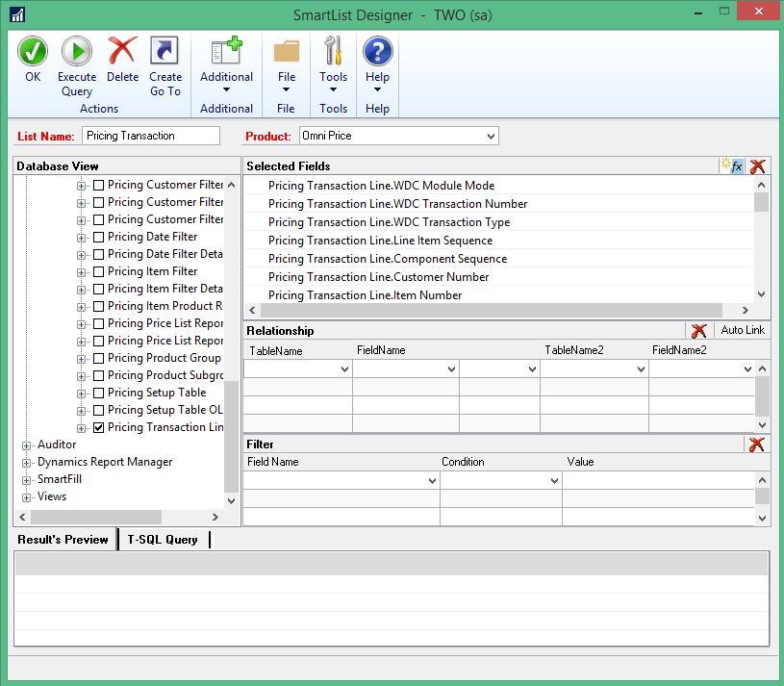Open the Additional toolbar icon
The image size is (784, 686).
pos(226,50)
